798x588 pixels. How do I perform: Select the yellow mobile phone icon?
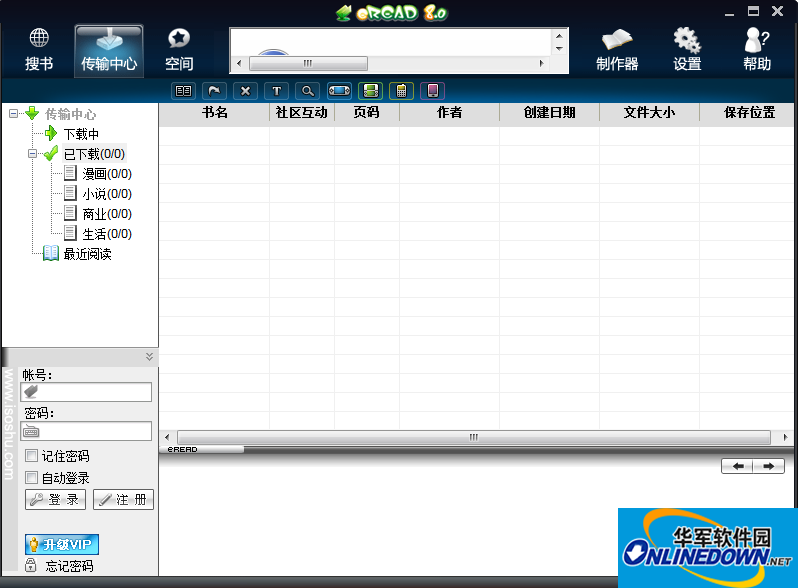(401, 90)
